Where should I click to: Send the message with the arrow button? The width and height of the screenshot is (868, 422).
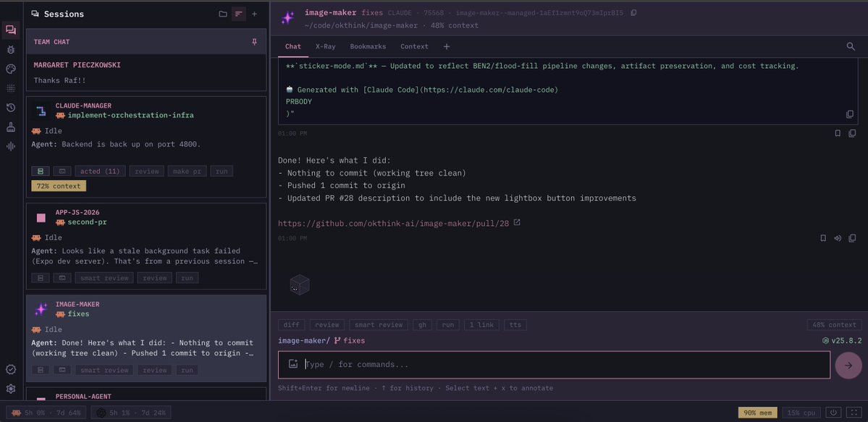tap(848, 365)
